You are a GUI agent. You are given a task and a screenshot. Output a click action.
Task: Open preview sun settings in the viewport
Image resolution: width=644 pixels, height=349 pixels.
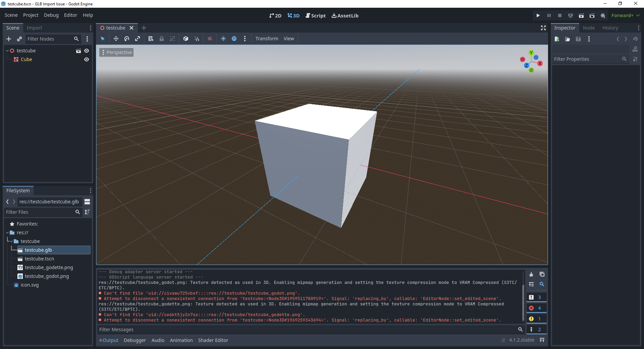[223, 39]
